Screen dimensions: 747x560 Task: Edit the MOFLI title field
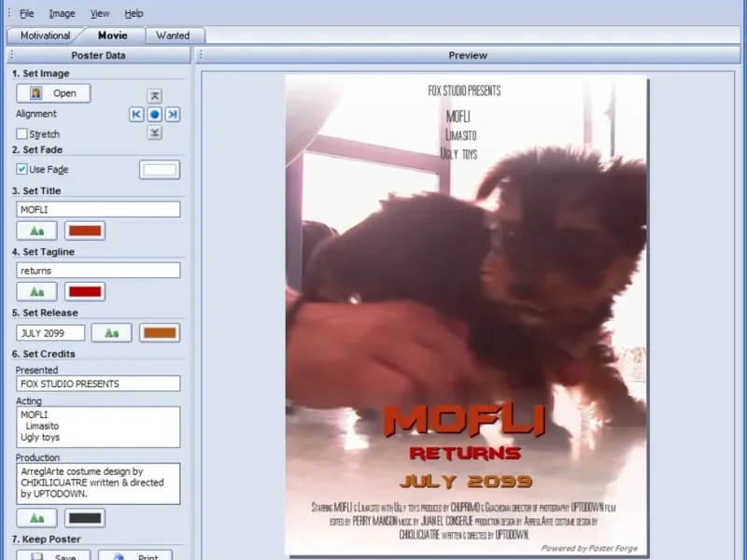coord(98,209)
